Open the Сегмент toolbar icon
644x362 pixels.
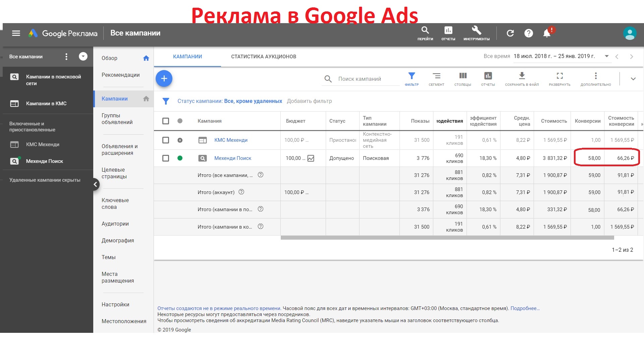(x=436, y=79)
